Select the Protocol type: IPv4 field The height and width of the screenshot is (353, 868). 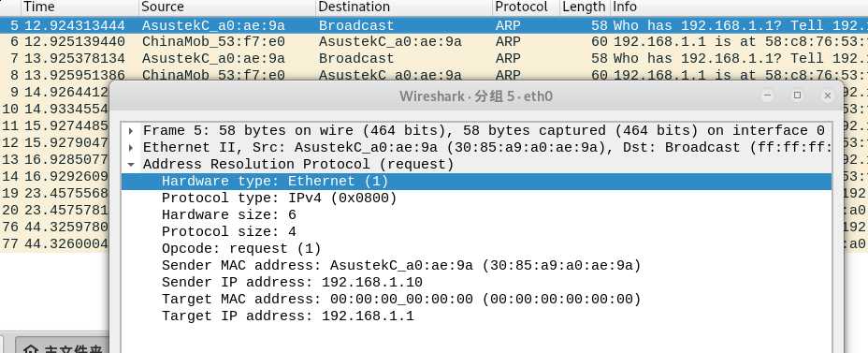(476, 198)
